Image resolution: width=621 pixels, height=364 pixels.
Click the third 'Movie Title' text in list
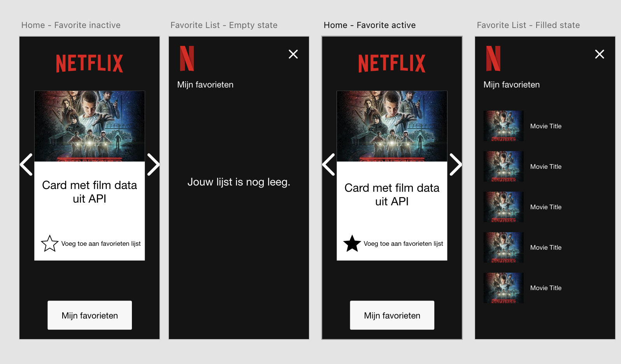[x=546, y=207]
